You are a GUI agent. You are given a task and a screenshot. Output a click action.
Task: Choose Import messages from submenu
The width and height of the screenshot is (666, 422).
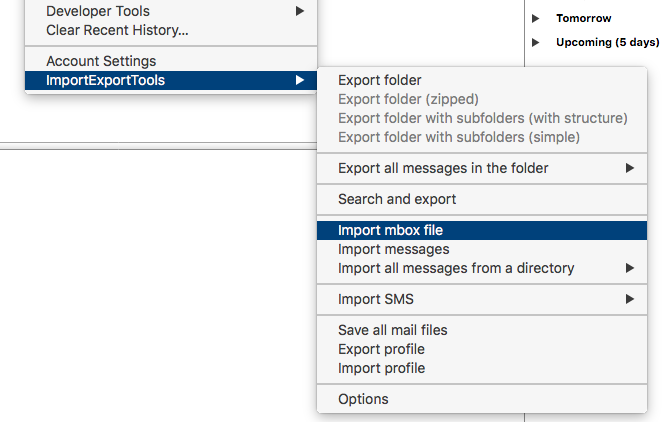click(393, 249)
